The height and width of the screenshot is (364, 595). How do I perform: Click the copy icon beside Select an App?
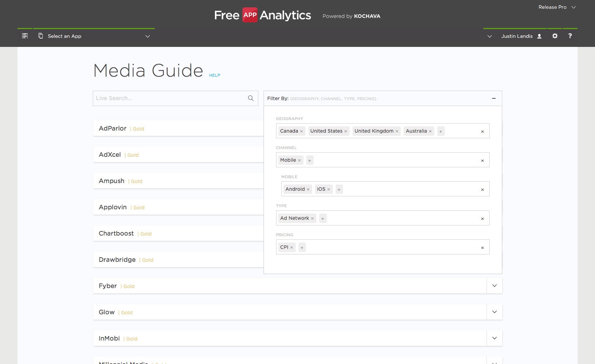[x=41, y=36]
